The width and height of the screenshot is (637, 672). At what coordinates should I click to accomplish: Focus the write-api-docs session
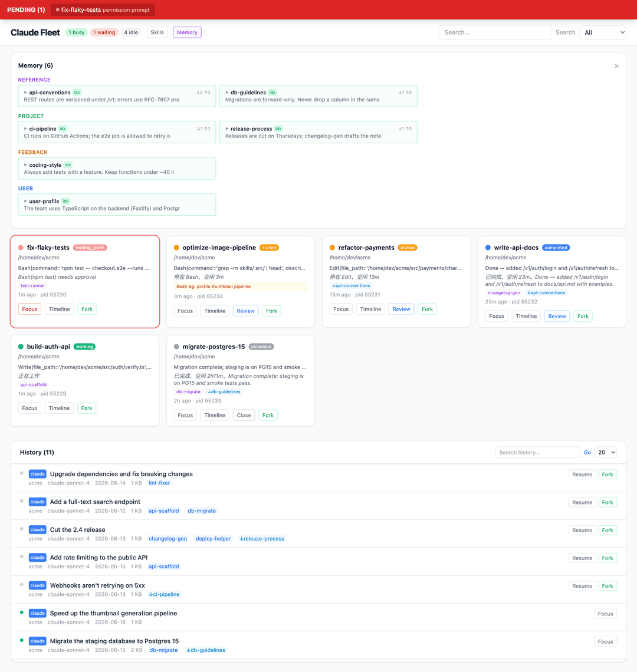[497, 317]
